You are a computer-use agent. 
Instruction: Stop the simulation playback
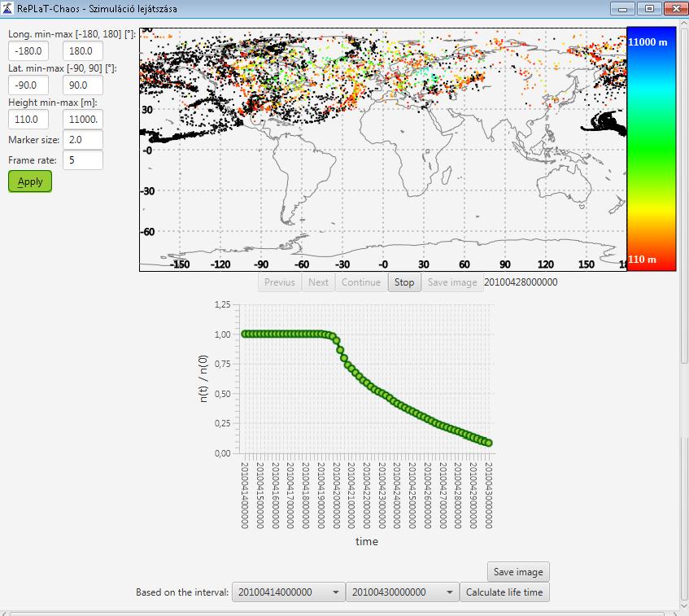(x=404, y=282)
